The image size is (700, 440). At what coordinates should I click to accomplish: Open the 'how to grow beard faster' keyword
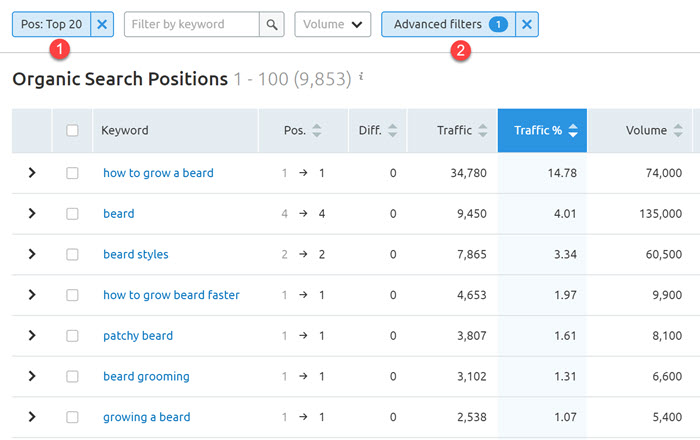click(x=171, y=295)
